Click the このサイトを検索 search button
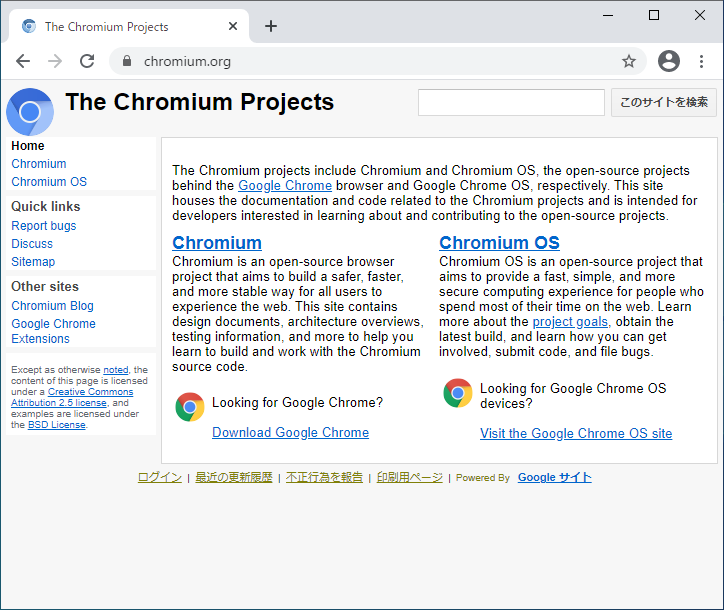Image resolution: width=724 pixels, height=610 pixels. click(x=664, y=103)
